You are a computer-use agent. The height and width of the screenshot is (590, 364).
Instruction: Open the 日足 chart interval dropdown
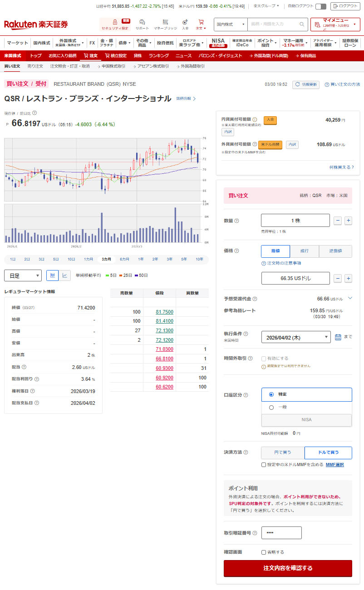click(23, 275)
